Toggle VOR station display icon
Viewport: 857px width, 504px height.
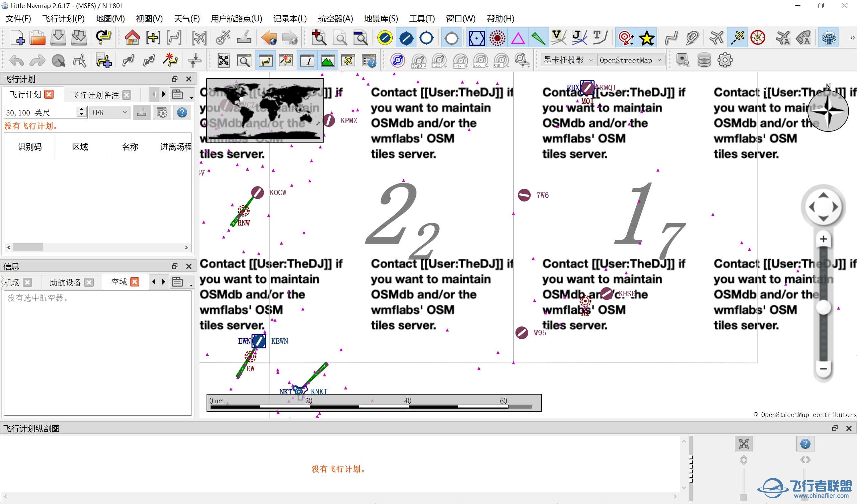pos(476,38)
